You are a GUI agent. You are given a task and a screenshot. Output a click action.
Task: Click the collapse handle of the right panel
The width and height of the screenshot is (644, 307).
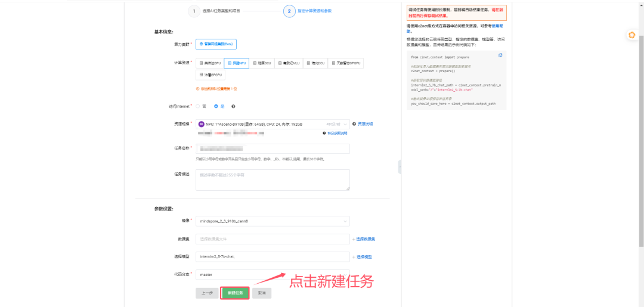click(400, 166)
